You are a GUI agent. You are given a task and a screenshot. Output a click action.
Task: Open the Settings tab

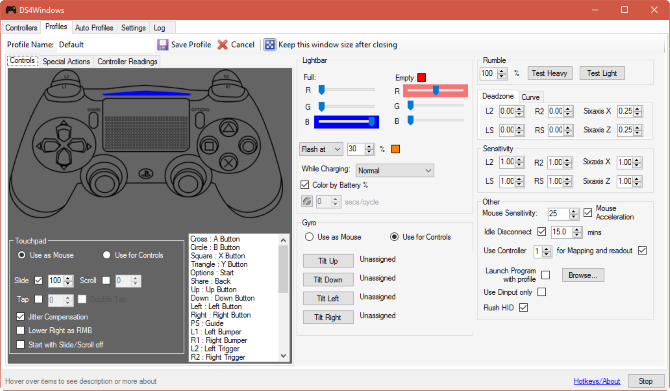(133, 28)
